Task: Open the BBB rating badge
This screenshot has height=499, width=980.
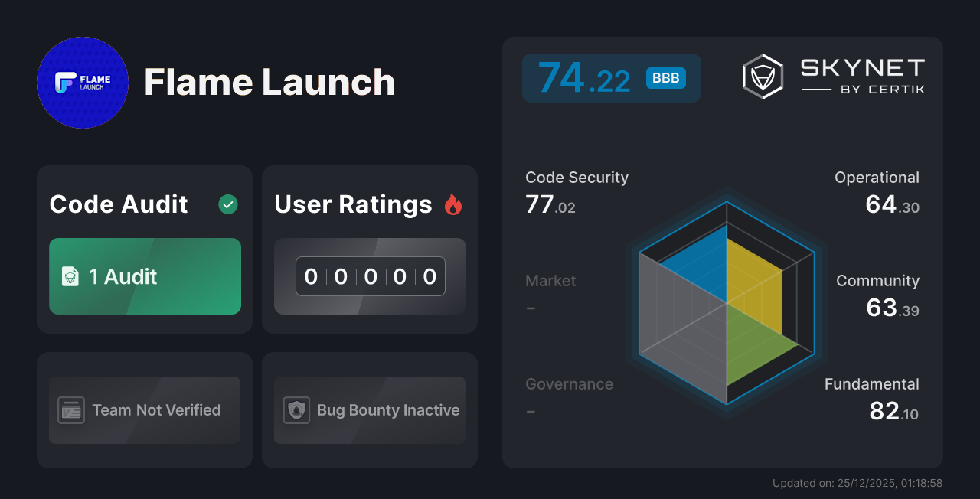Action: pyautogui.click(x=665, y=78)
